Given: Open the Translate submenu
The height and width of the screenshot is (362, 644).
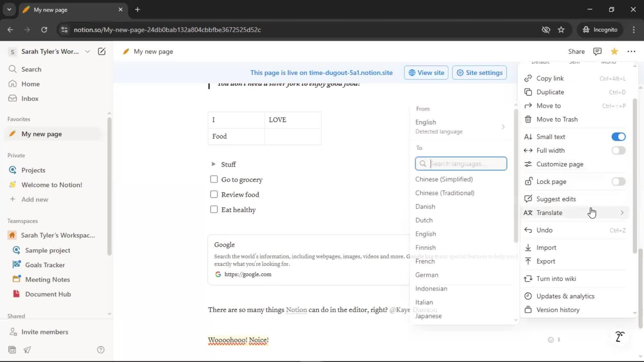Looking at the screenshot, I should pyautogui.click(x=574, y=213).
